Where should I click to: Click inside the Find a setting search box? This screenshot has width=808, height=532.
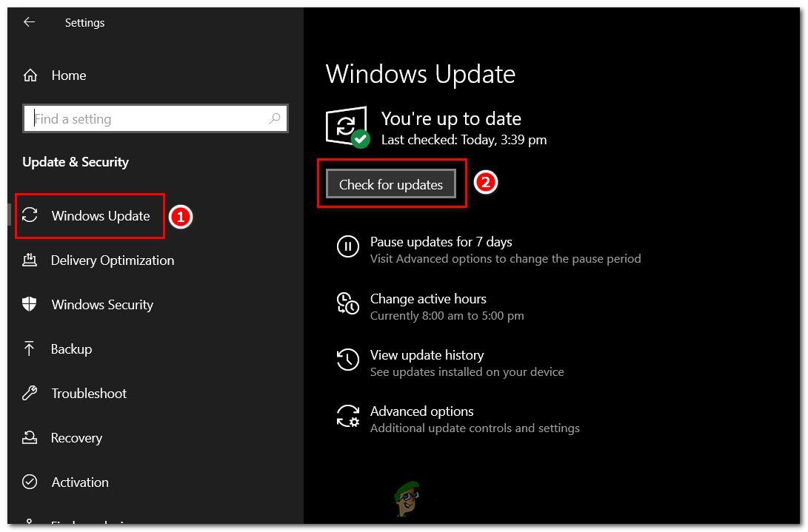[156, 118]
